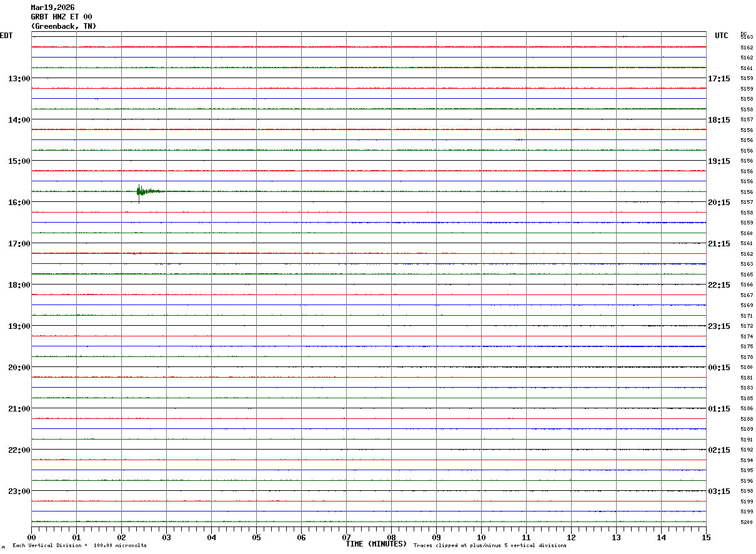Click the 19:00 EDT hour label
The width and height of the screenshot is (756, 554).
19,326
